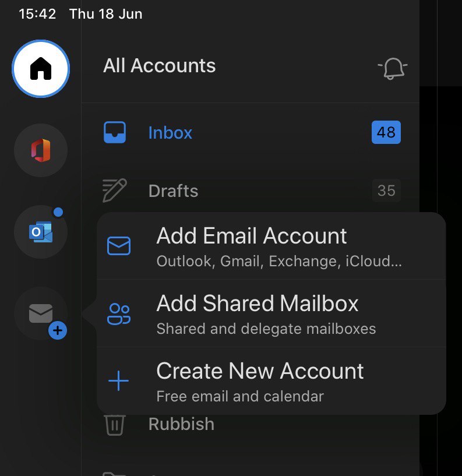The width and height of the screenshot is (462, 476).
Task: Tap the add mail account envelope icon
Action: (41, 313)
